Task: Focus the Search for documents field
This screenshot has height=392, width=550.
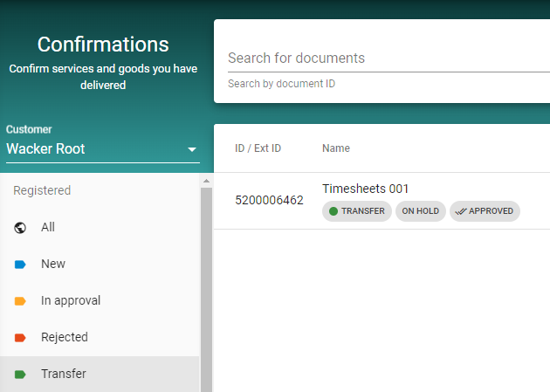Action: click(x=384, y=58)
